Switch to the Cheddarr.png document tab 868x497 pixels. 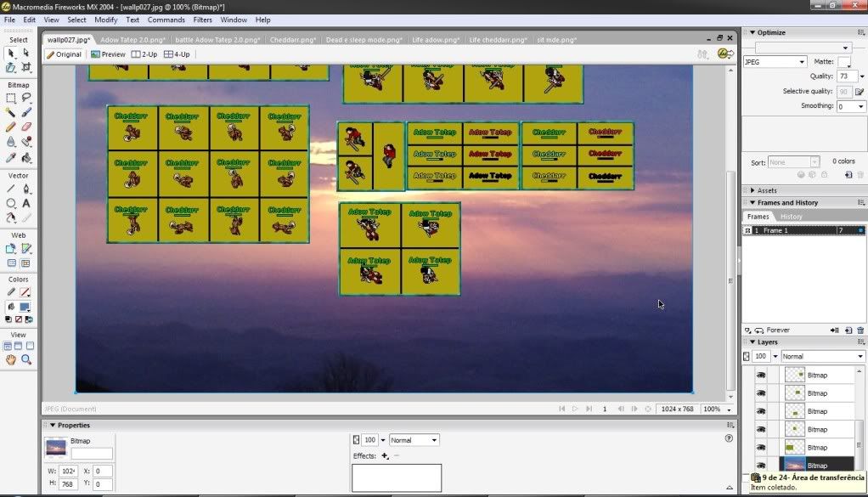coord(293,40)
